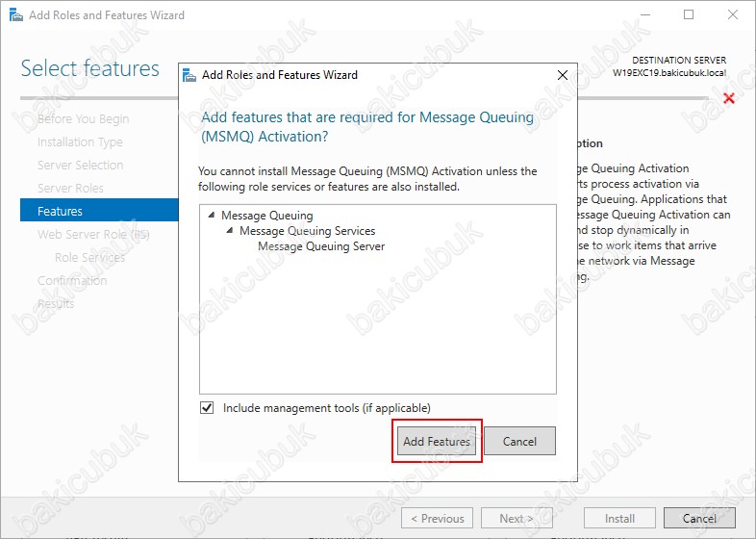Select the Message Queuing root label
This screenshot has width=756, height=539.
click(267, 216)
